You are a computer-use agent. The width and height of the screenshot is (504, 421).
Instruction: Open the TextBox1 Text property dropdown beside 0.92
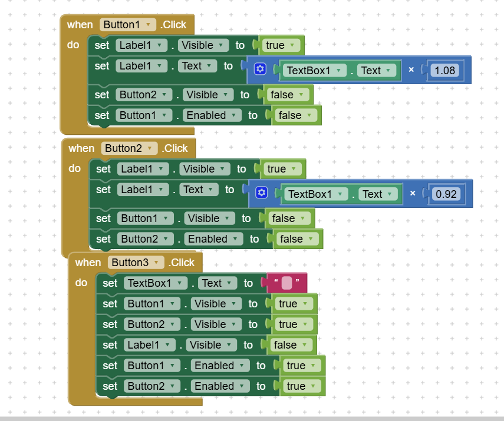tap(378, 194)
